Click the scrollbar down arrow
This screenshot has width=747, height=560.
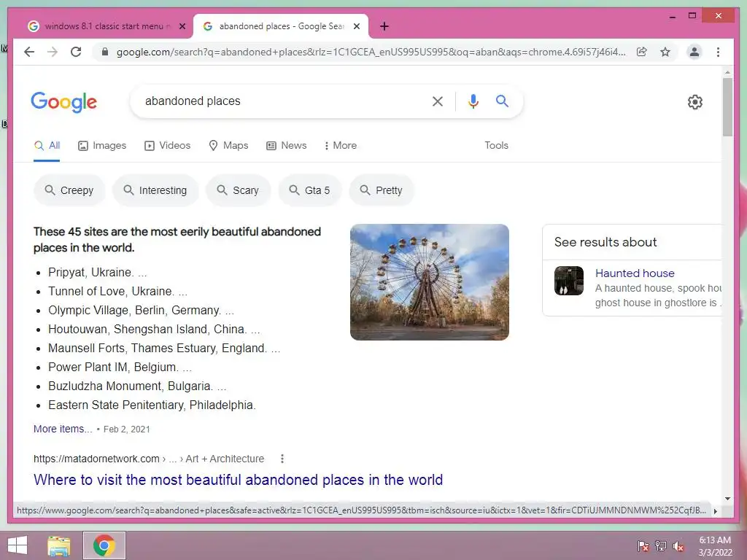tap(727, 499)
